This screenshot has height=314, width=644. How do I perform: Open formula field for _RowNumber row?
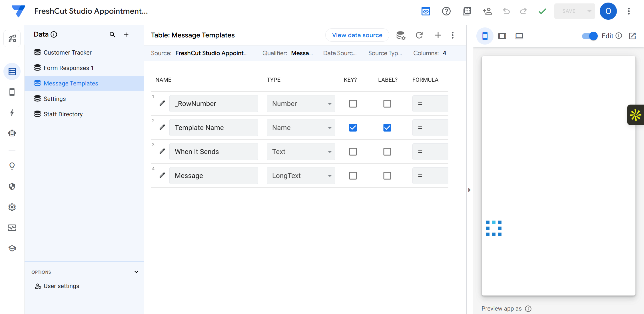coord(430,104)
